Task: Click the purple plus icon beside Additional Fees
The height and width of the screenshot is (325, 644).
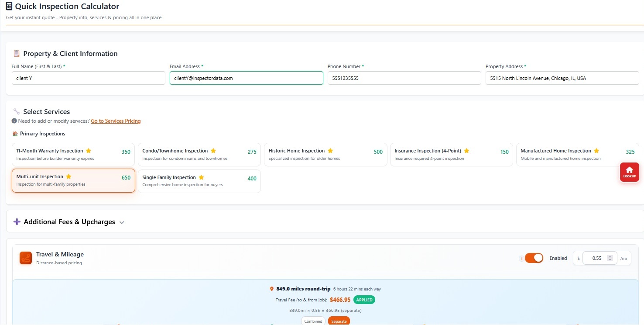Action: click(x=17, y=222)
